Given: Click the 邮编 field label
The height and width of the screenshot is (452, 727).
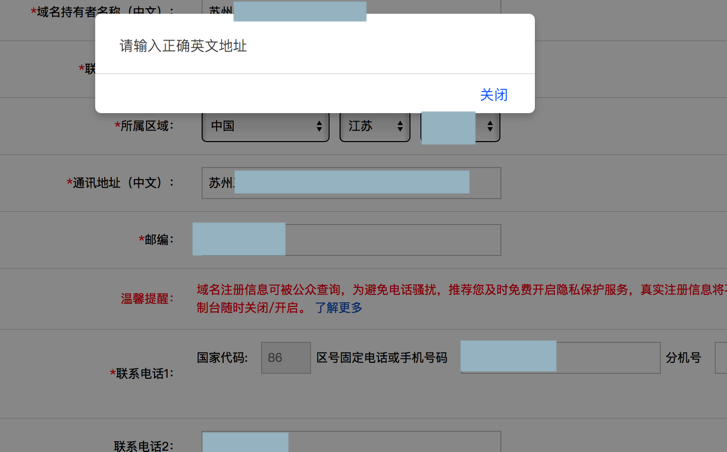Looking at the screenshot, I should tap(156, 239).
